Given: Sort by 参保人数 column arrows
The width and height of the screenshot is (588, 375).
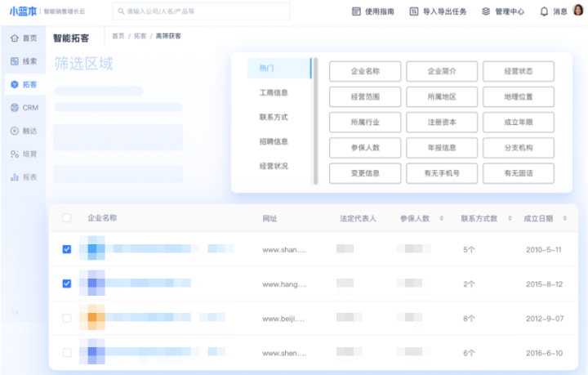Looking at the screenshot, I should (442, 219).
